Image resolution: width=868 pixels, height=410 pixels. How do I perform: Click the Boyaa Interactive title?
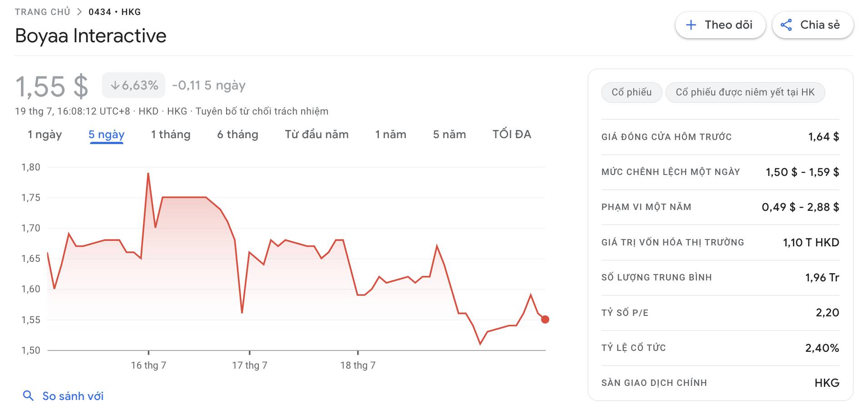pyautogui.click(x=91, y=36)
